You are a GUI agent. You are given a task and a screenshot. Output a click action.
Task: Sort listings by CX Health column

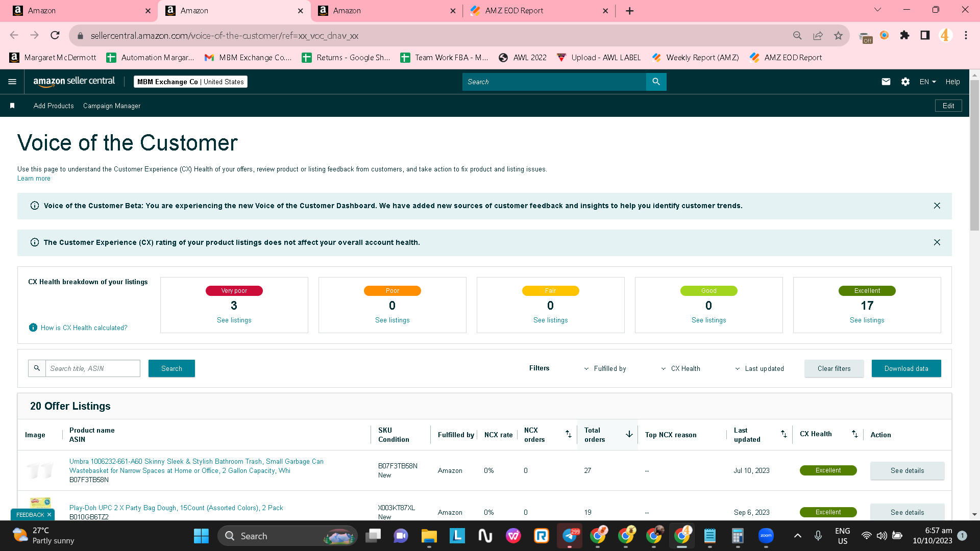pyautogui.click(x=855, y=434)
